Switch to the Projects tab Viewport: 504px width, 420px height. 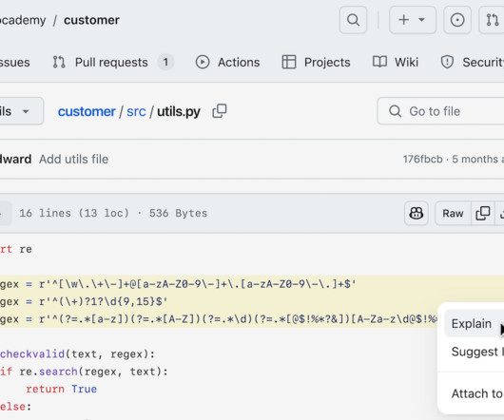(316, 62)
